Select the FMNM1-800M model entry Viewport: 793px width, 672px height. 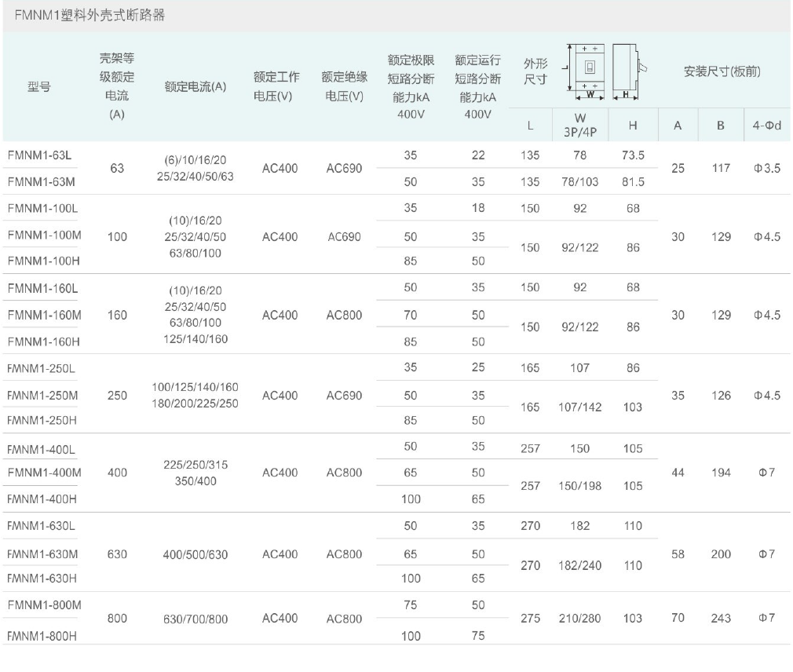pos(46,606)
